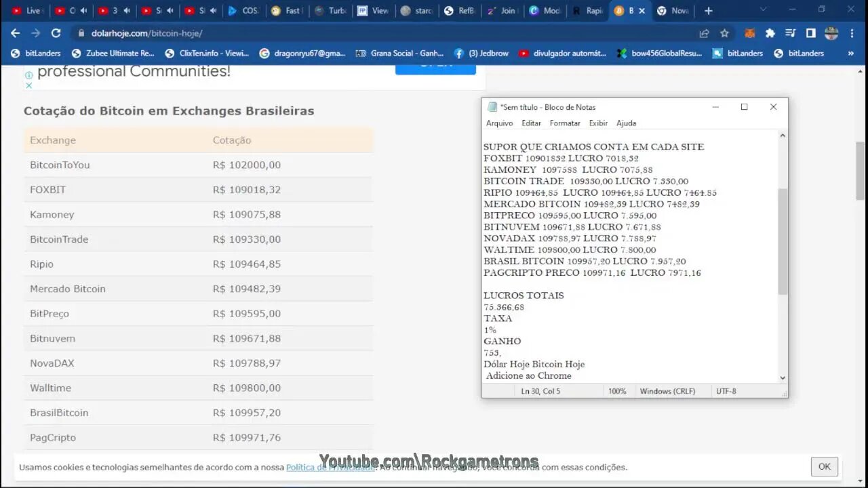Select the 'Mercado Bitcoin' exchange name

coord(68,289)
